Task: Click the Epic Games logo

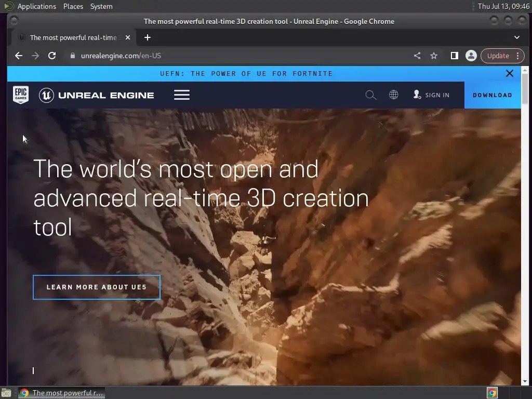Action: coord(21,95)
